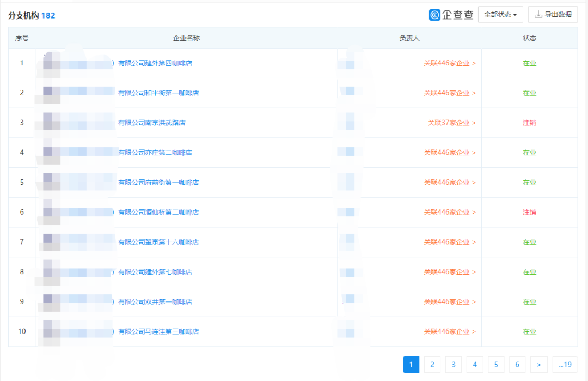Open 和平街第一咖啡店 branch link

click(158, 93)
